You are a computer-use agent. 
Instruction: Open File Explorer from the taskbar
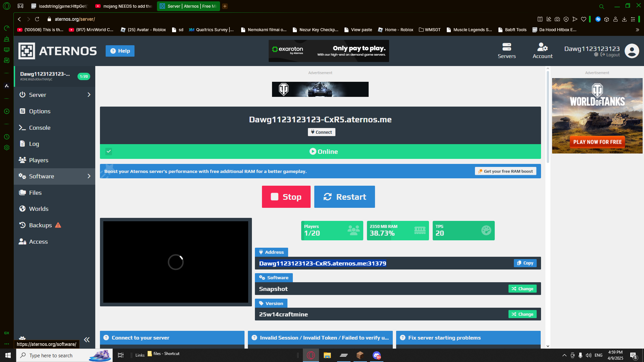coord(327,355)
